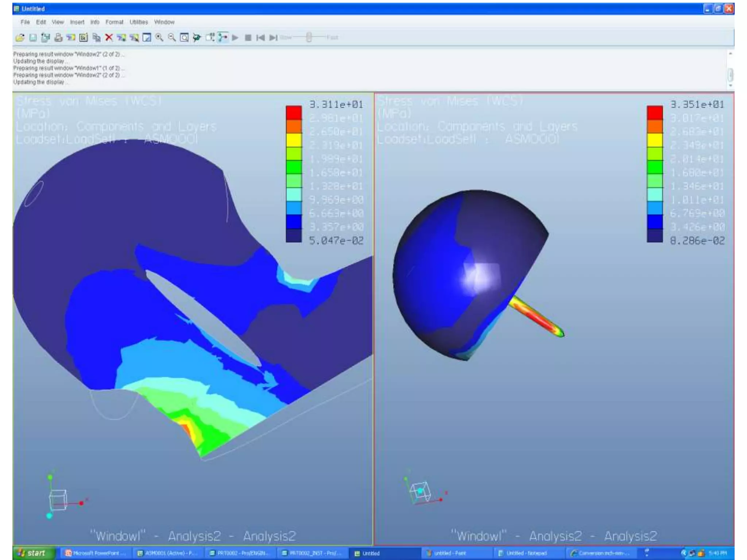Image resolution: width=747 pixels, height=560 pixels.
Task: Click the Open file folder icon
Action: 20,38
